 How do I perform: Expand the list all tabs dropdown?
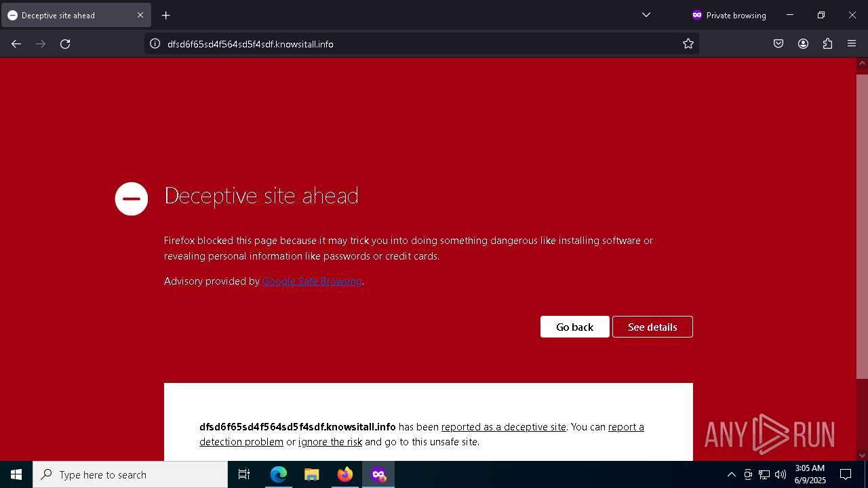646,15
